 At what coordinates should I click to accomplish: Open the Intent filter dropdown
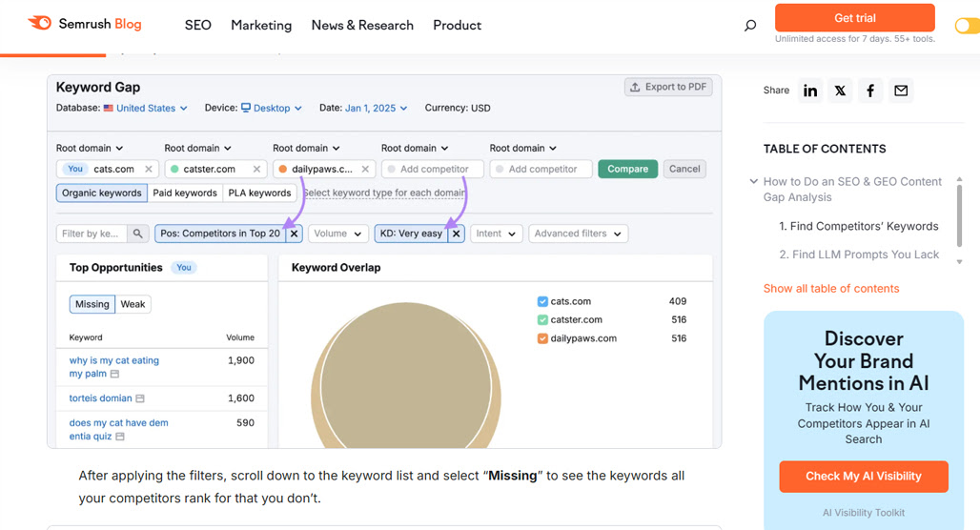(497, 234)
